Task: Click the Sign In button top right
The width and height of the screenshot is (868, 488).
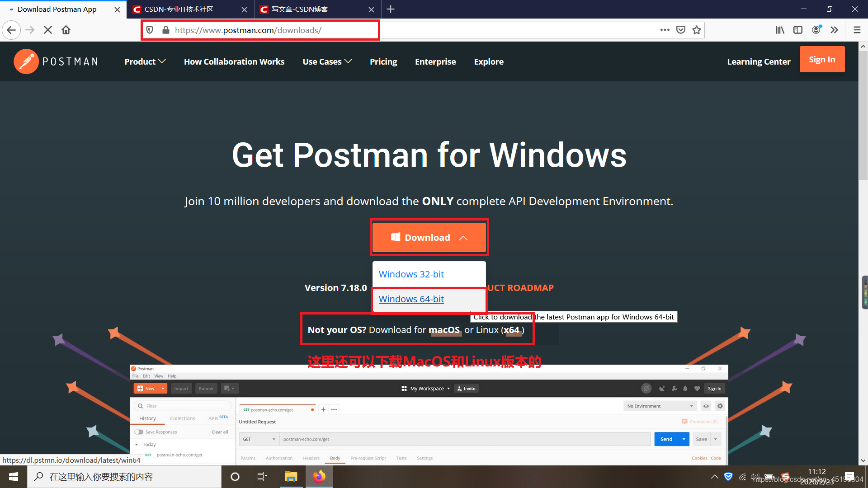Action: (822, 59)
